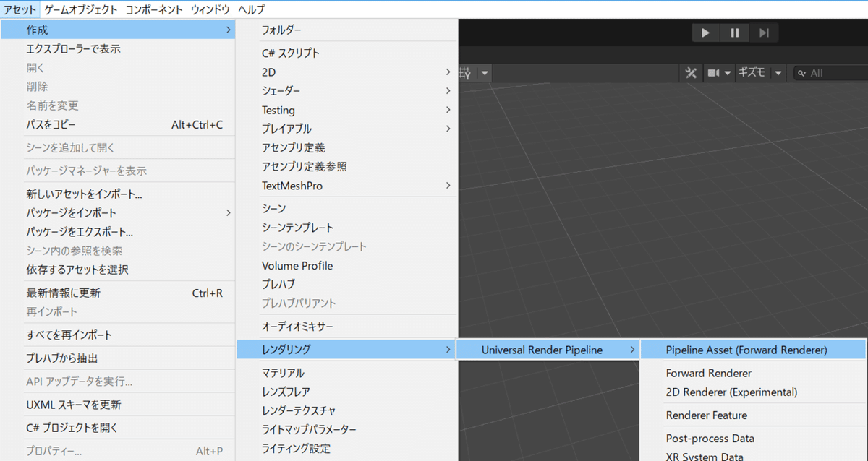Choose XR System Data
The image size is (868, 461).
click(x=754, y=455)
